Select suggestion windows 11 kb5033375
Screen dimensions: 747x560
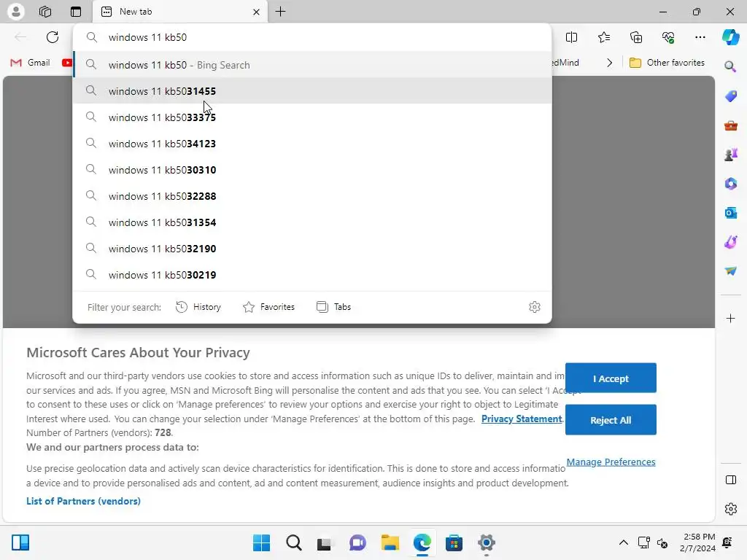pos(312,117)
